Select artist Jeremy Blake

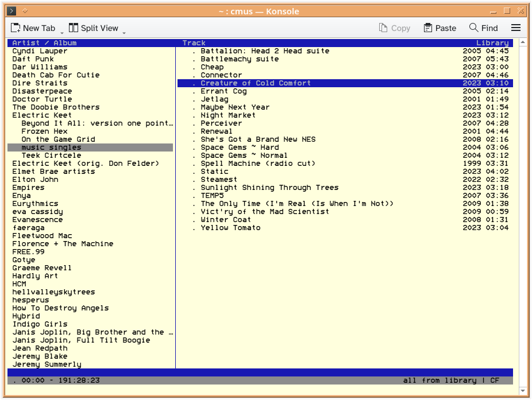tap(90, 356)
